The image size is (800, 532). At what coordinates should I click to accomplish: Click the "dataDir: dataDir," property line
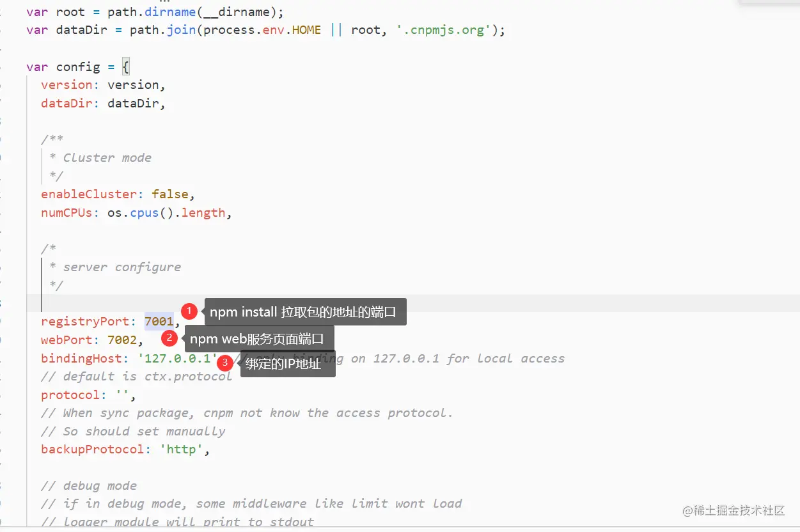point(104,103)
